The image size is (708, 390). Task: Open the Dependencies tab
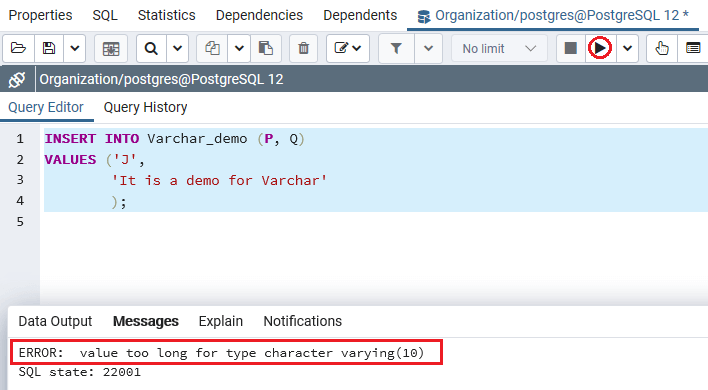pyautogui.click(x=259, y=15)
